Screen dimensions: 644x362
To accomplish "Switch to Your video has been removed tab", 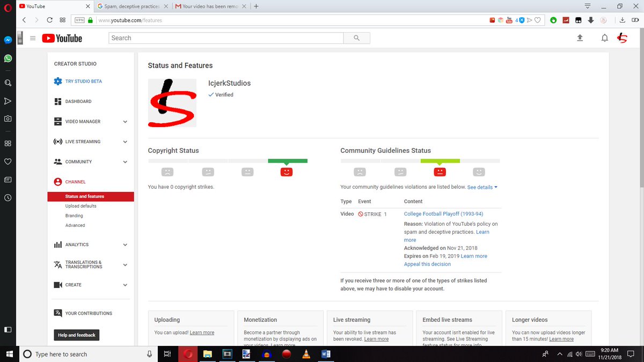I will [x=210, y=6].
